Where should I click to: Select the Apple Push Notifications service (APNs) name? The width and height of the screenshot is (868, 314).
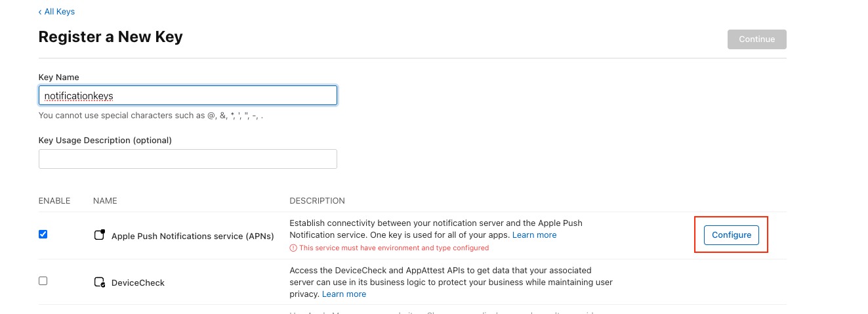click(192, 236)
